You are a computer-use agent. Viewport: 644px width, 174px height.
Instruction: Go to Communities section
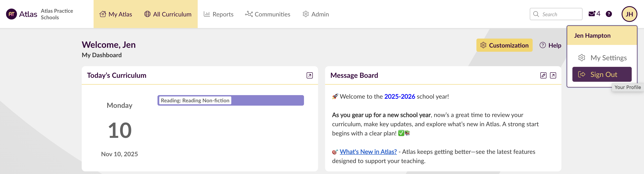click(x=268, y=14)
